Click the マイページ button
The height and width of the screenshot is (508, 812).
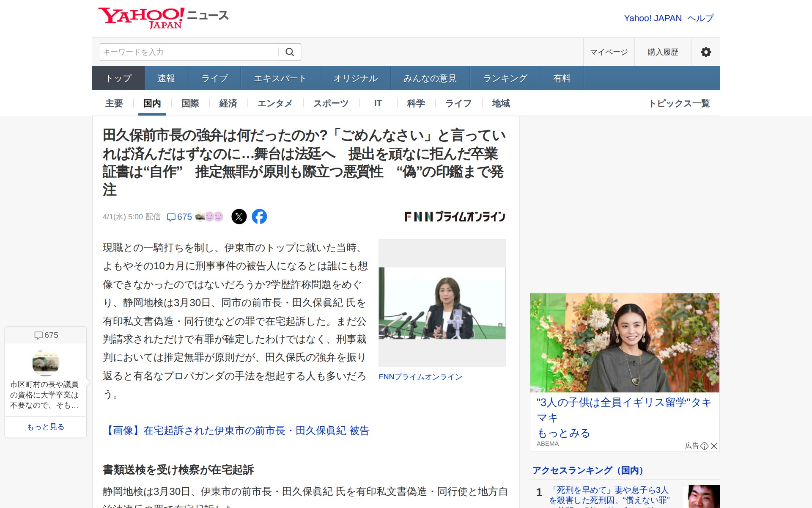pyautogui.click(x=609, y=52)
